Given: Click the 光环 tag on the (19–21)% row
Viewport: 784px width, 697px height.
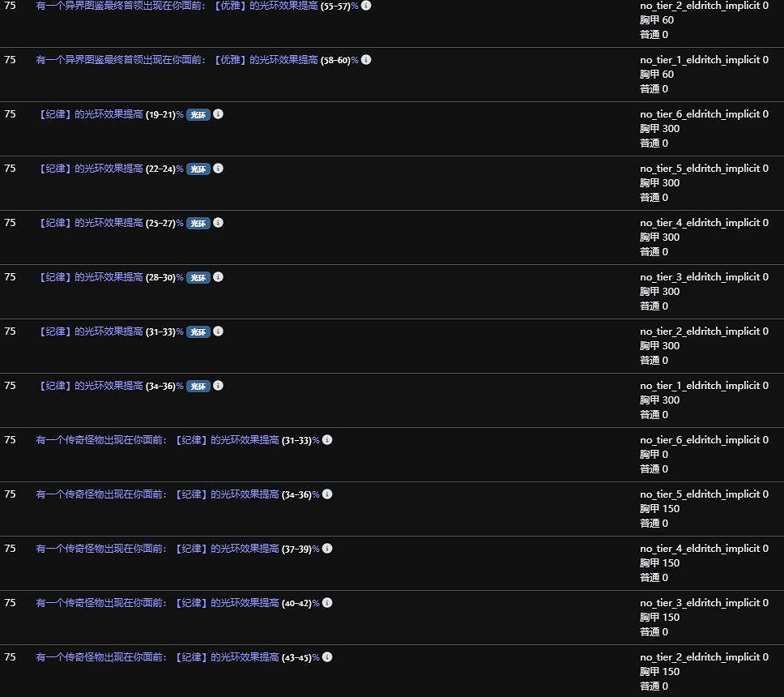Looking at the screenshot, I should pyautogui.click(x=198, y=115).
